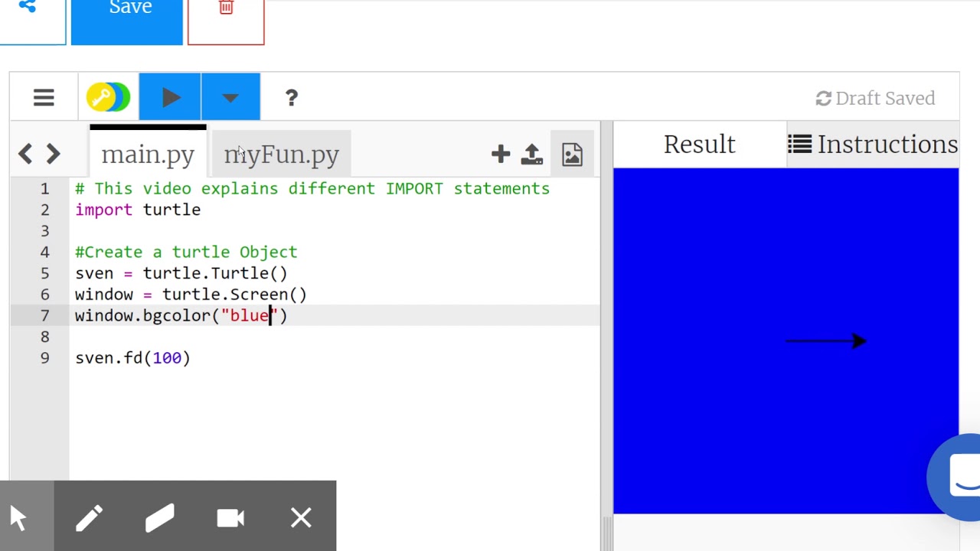
Task: Switch to main.py tab
Action: pos(148,154)
